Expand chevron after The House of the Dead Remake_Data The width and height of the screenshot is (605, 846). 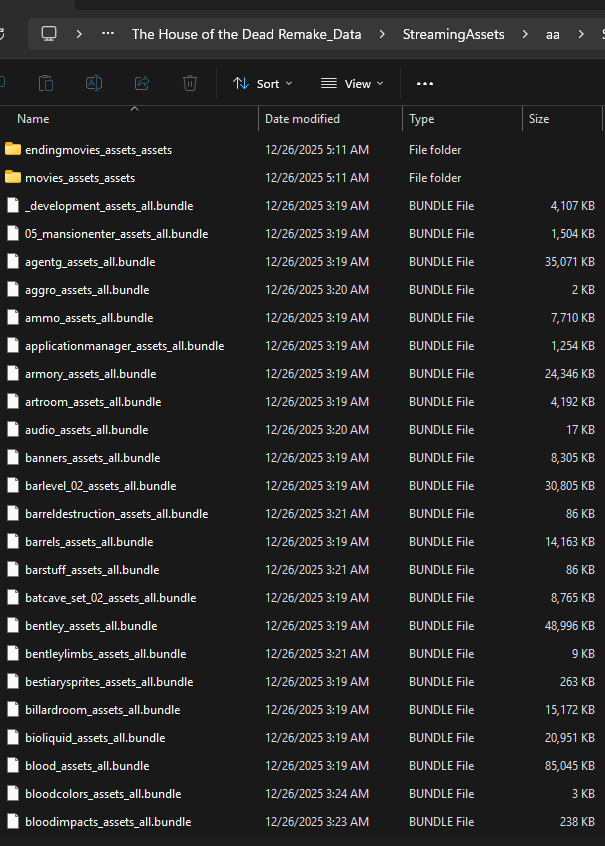tap(382, 34)
